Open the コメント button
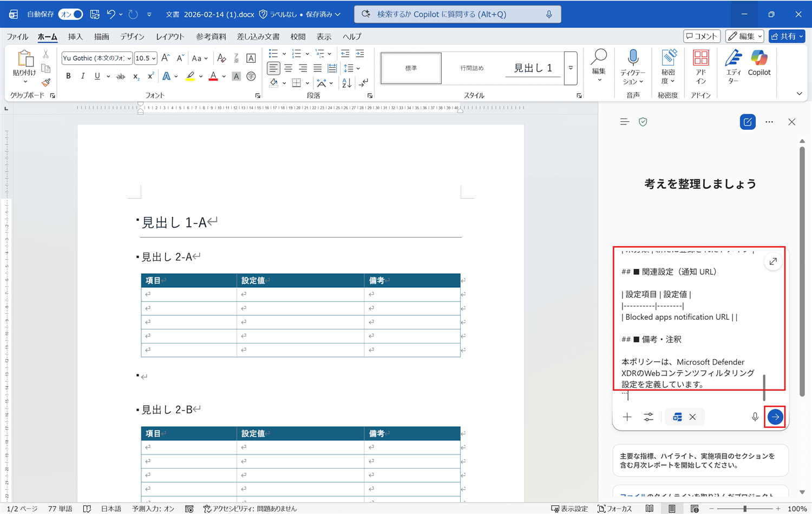 [x=702, y=36]
